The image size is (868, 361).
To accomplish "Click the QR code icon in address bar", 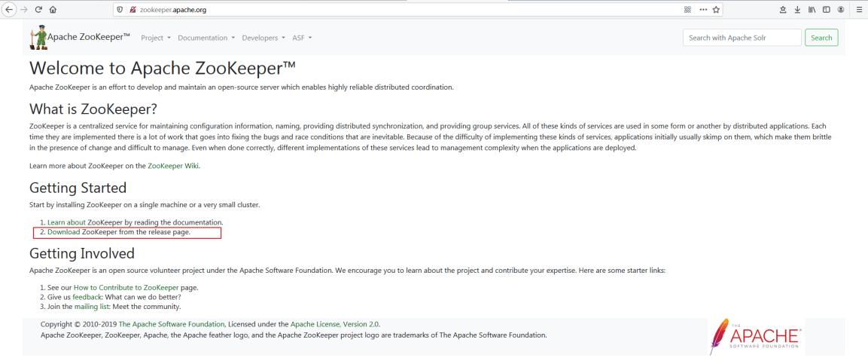I will click(687, 10).
